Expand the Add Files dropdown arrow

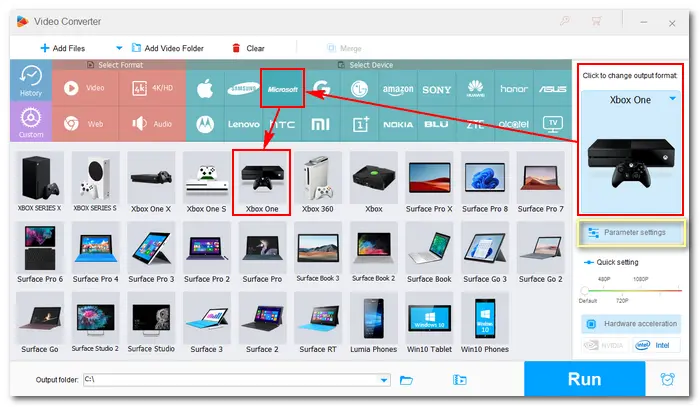click(x=119, y=48)
